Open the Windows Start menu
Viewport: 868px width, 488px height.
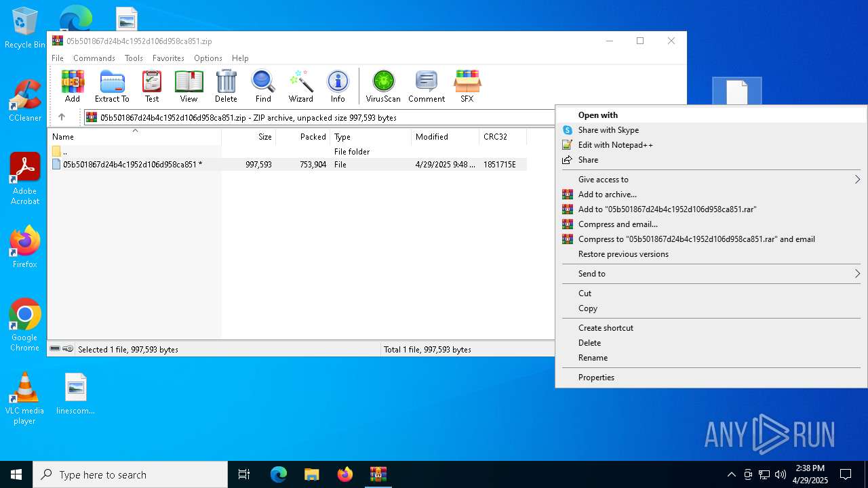pyautogui.click(x=16, y=474)
